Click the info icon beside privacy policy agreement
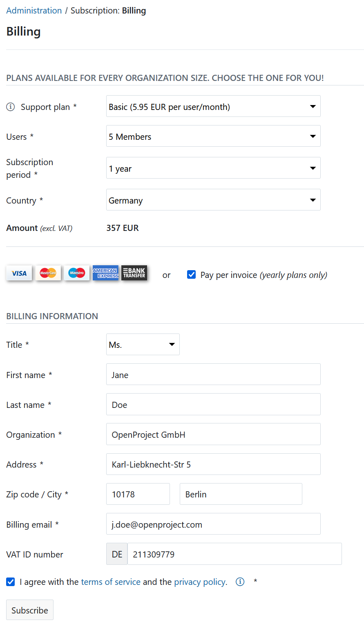 pyautogui.click(x=240, y=582)
